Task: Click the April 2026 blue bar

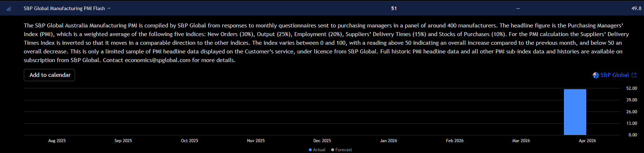Action: [x=575, y=112]
